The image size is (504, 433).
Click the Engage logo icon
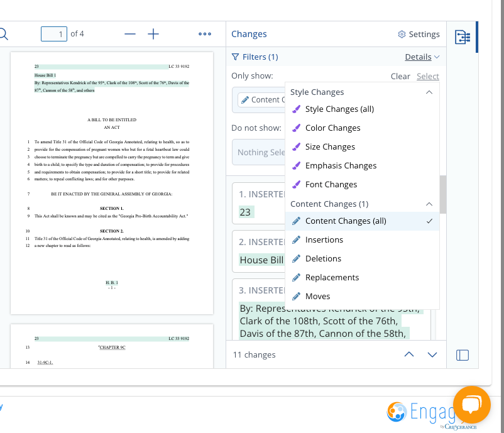pos(397,412)
